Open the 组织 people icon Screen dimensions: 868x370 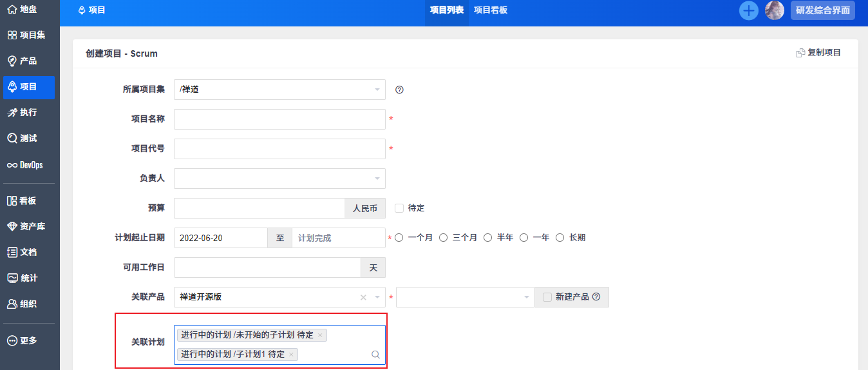[12, 304]
